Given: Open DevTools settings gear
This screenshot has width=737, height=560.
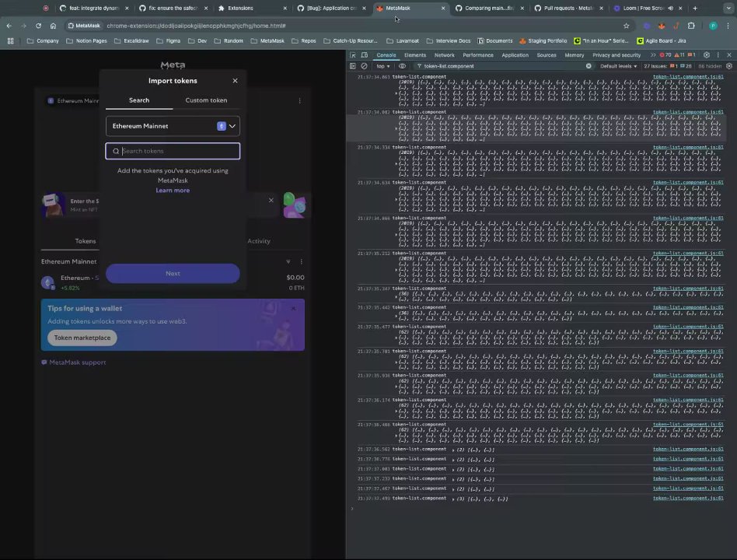Looking at the screenshot, I should (x=707, y=55).
